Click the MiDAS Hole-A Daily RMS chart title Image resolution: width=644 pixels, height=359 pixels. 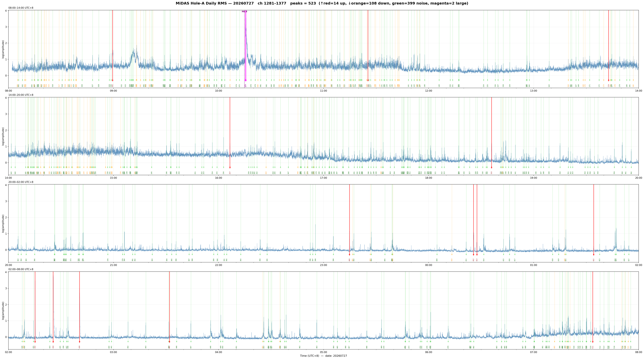tap(322, 3)
